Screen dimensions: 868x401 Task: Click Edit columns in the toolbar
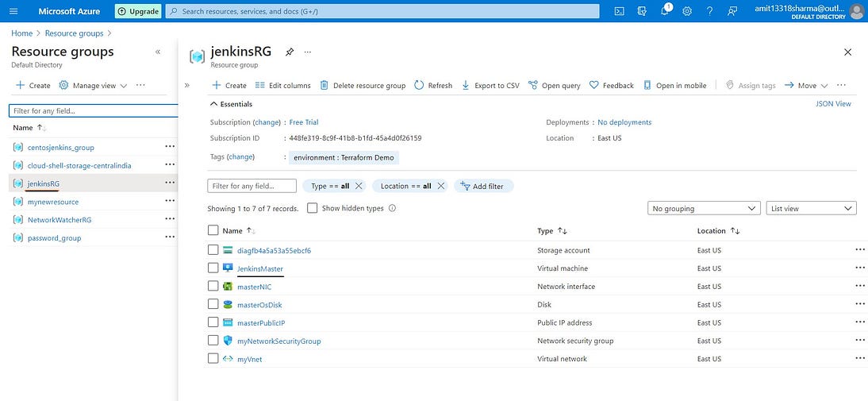283,85
